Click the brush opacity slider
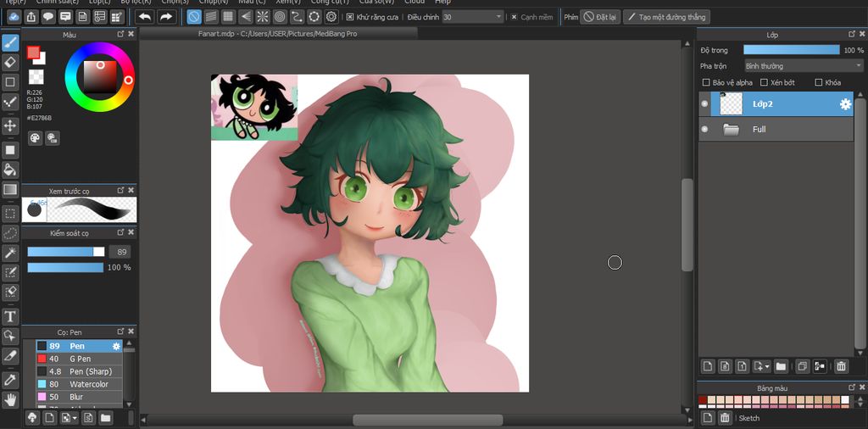The height and width of the screenshot is (429, 868). 65,267
